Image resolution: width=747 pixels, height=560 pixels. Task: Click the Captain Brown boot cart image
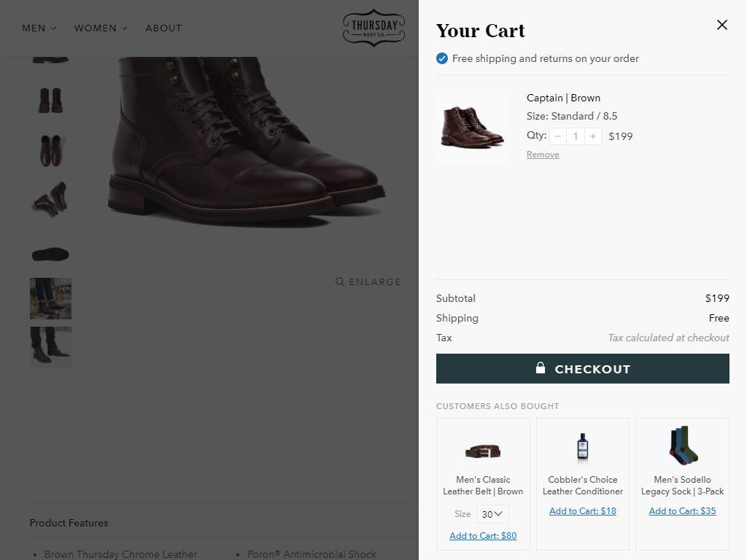[x=472, y=127]
